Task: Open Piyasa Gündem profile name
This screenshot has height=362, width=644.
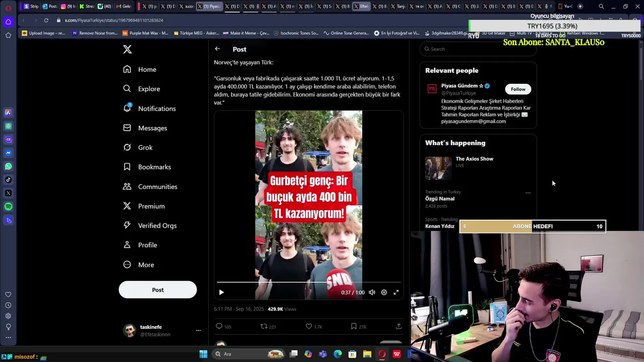Action: [x=459, y=86]
